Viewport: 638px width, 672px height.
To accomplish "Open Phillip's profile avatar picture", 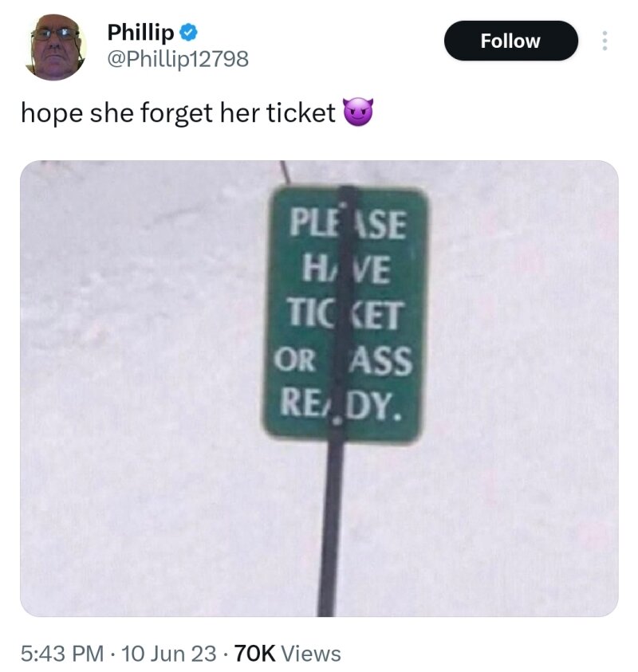I will [55, 47].
